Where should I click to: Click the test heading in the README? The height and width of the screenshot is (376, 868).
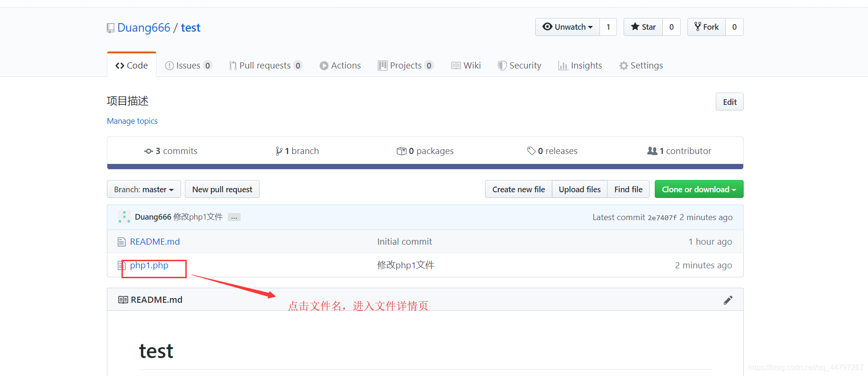156,351
